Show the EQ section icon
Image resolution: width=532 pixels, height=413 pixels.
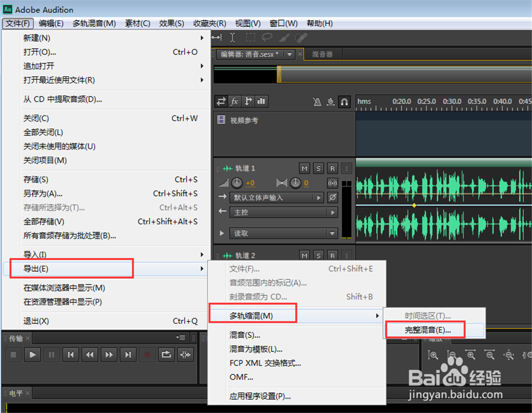click(x=261, y=101)
